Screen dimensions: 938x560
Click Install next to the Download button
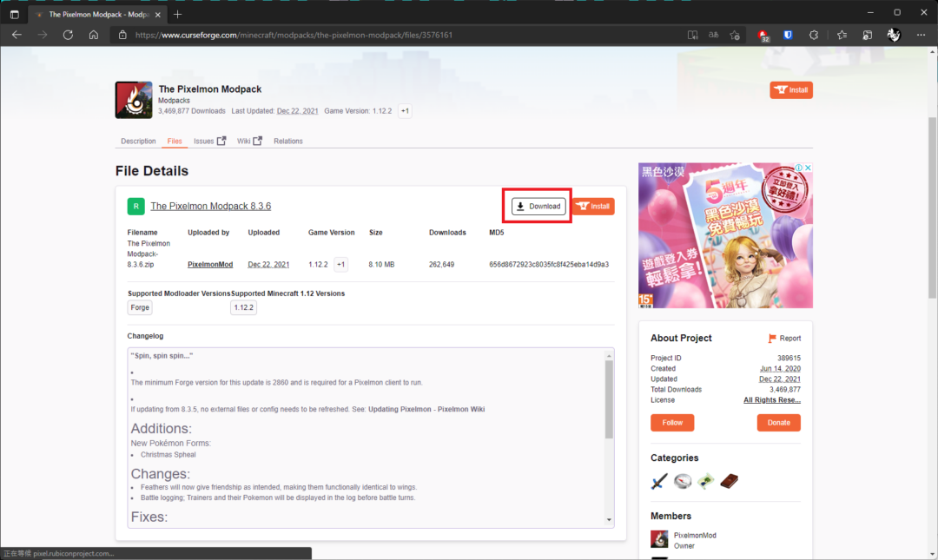click(593, 207)
